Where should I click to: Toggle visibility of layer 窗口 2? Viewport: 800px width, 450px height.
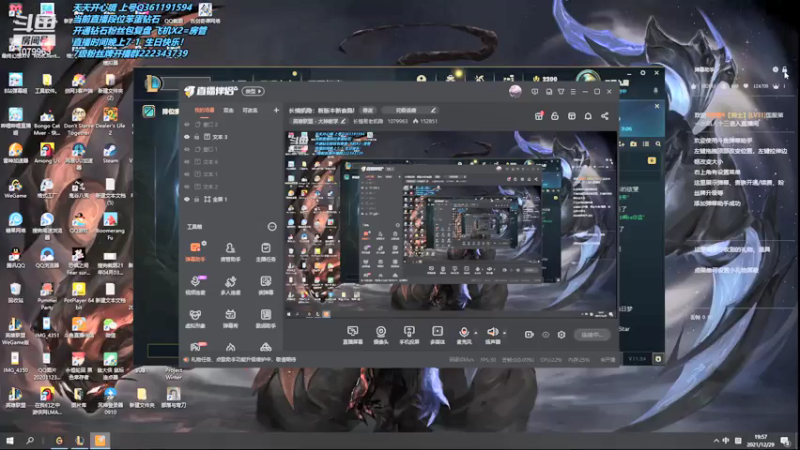point(187,124)
